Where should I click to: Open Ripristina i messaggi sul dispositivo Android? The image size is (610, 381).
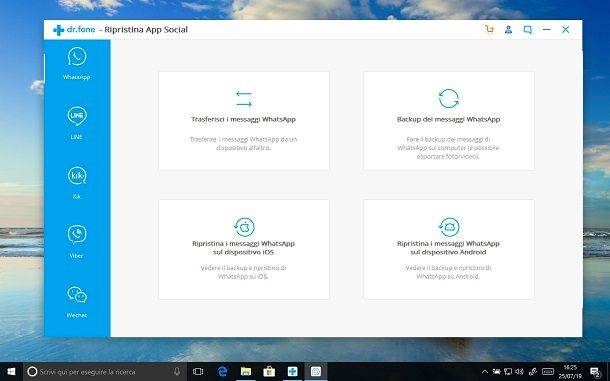point(449,249)
